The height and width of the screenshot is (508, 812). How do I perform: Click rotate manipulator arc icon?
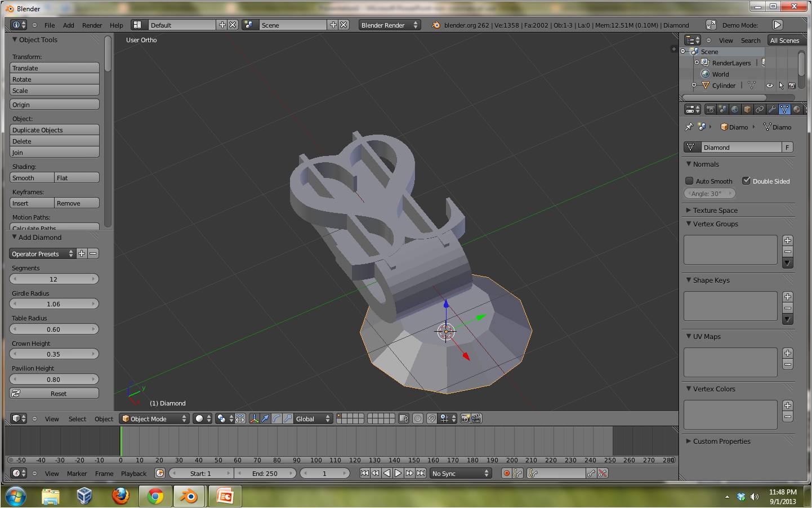point(276,418)
